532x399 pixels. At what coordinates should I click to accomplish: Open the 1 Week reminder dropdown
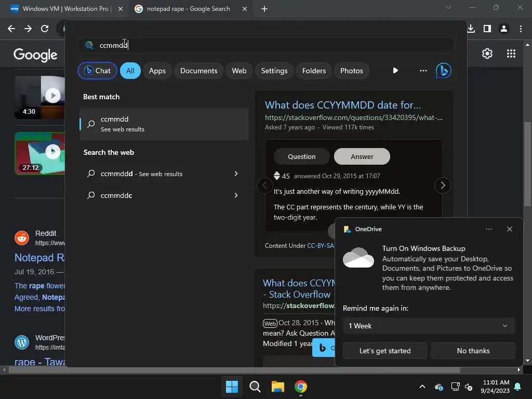[x=429, y=326]
